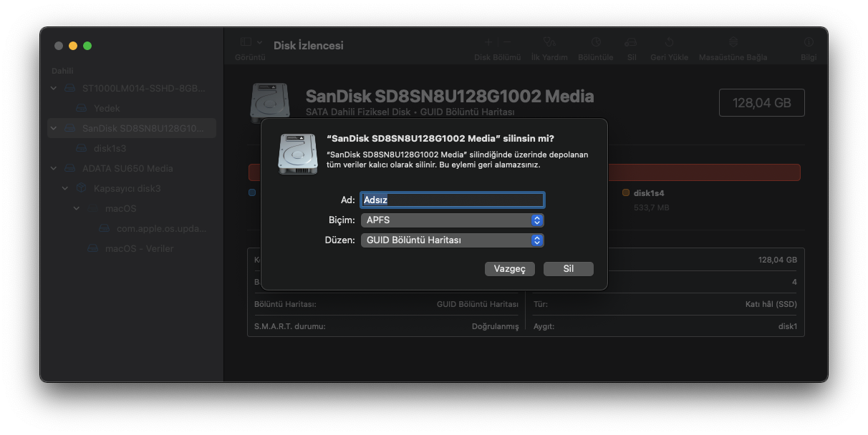Click the container cube icon beside Kapsayıcı disk3

point(82,188)
